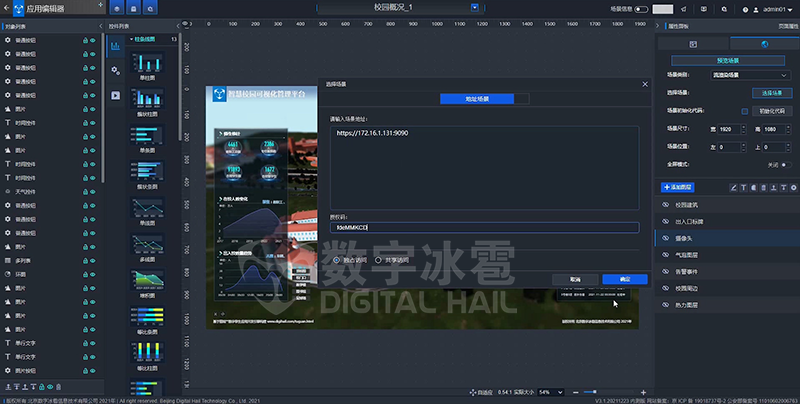Click the move layer up icon
The width and height of the screenshot is (800, 404).
(773, 188)
